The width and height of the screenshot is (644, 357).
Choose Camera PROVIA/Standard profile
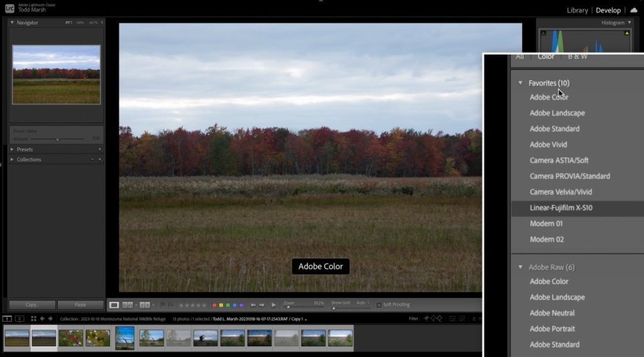[570, 176]
